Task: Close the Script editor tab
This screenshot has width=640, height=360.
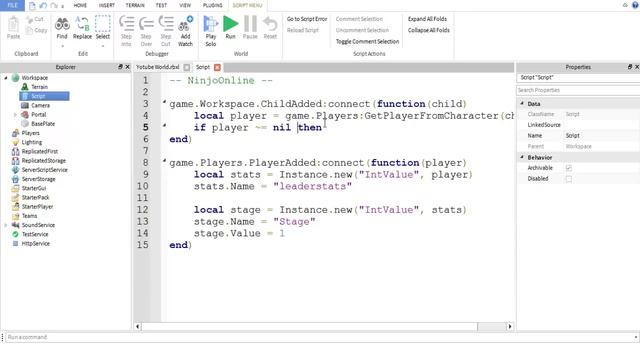Action: (x=217, y=67)
